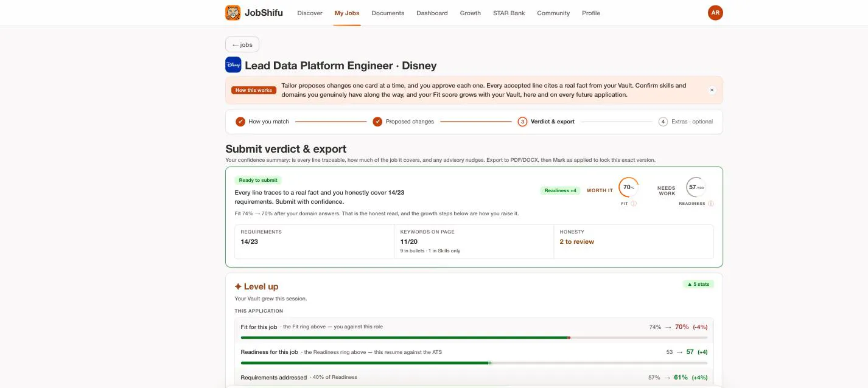Click the 57 (+4) readiness change value
Viewport: 868px width, 388px height.
pyautogui.click(x=696, y=352)
